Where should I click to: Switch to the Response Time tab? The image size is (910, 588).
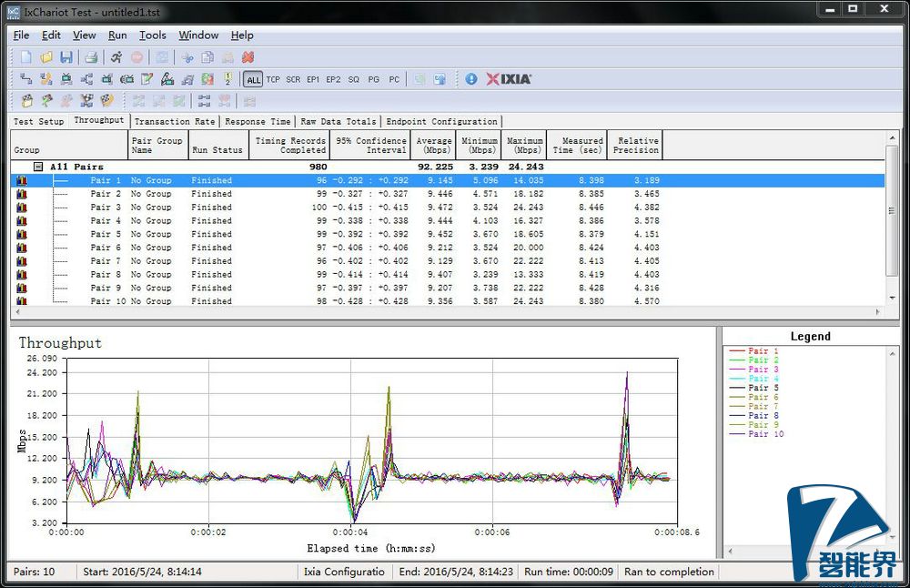[258, 121]
